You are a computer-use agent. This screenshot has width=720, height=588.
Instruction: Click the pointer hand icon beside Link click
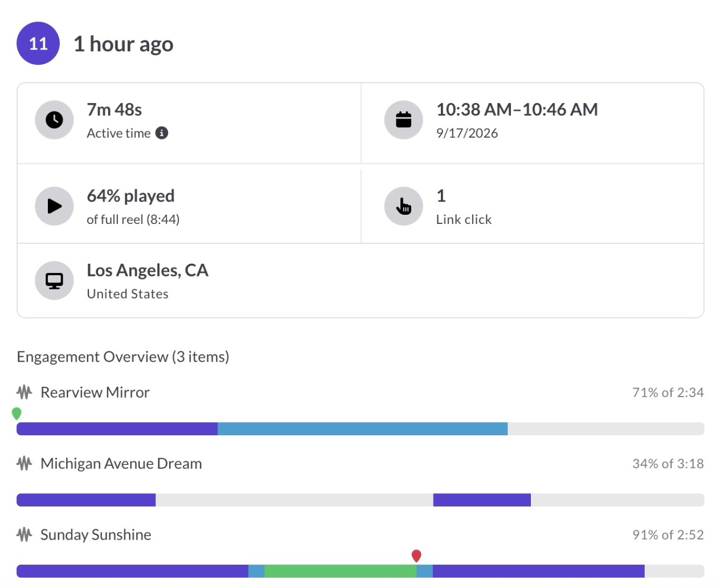pos(403,206)
